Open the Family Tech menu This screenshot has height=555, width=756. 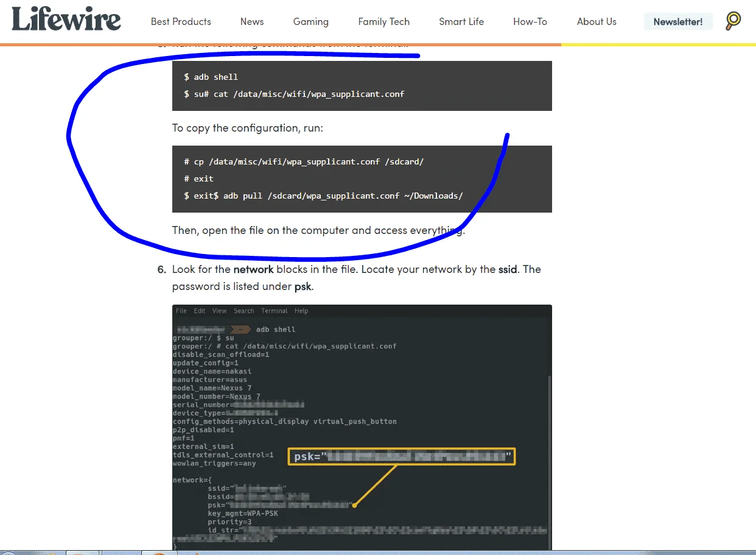(384, 21)
